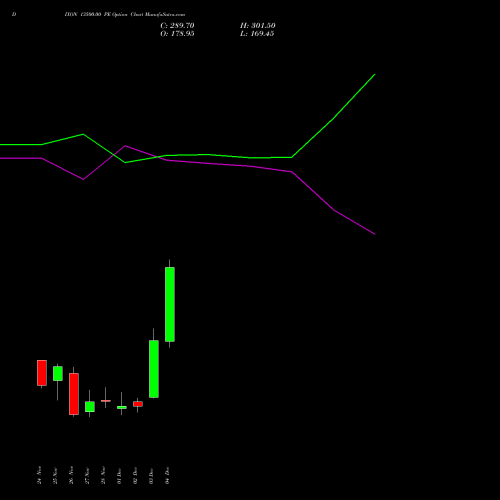This screenshot has width=500, height=500.
Task: Click the thin green 01 Dec candlestick
Action: click(x=122, y=407)
